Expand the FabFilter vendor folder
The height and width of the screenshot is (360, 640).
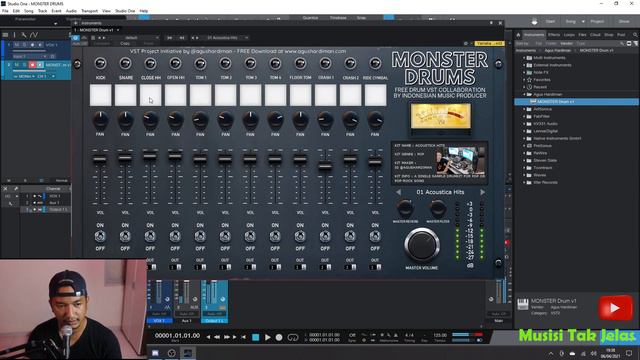point(524,116)
